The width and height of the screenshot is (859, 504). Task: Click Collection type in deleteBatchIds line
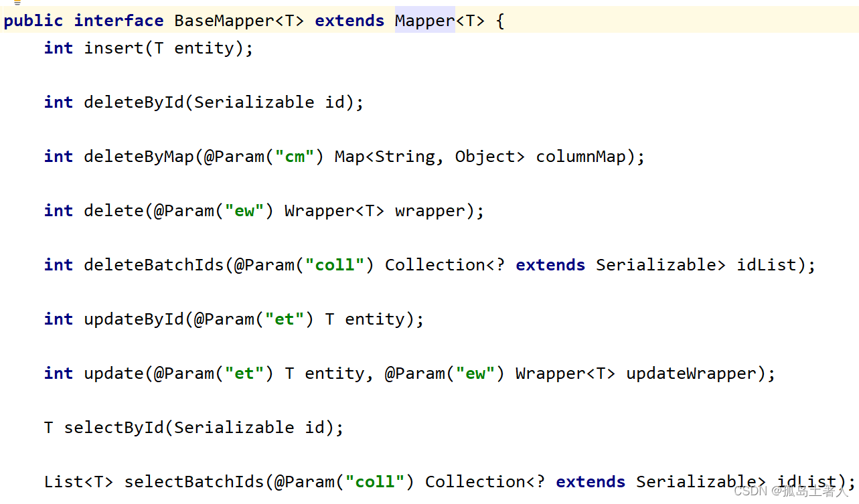pyautogui.click(x=435, y=265)
